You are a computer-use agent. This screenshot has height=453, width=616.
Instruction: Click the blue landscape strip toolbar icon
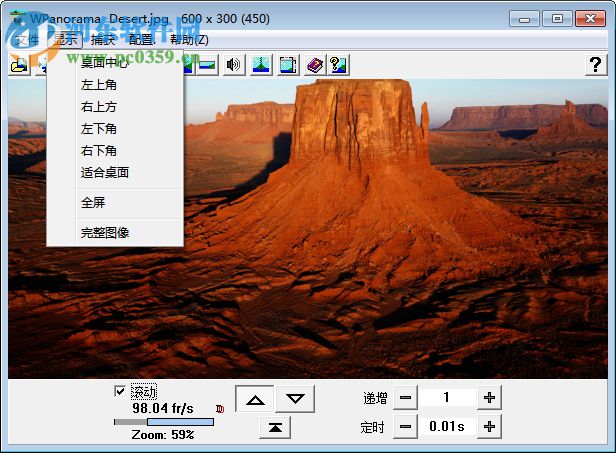[207, 65]
